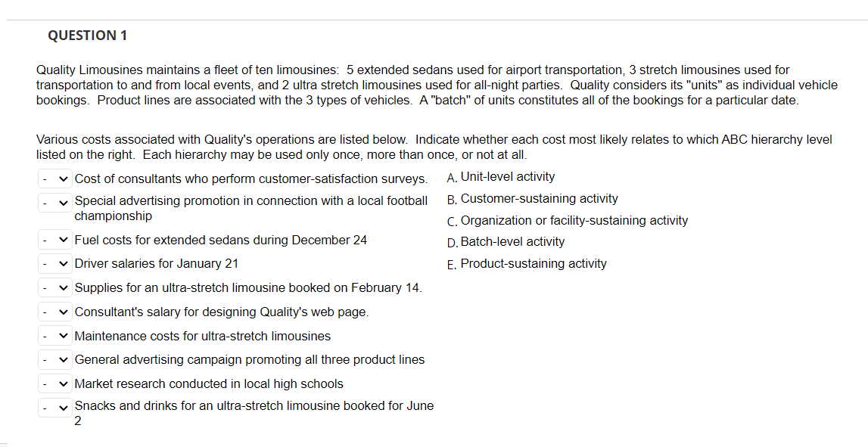Click the 'A. Unit-level activity' option text
This screenshot has height=447, width=868.
507,177
